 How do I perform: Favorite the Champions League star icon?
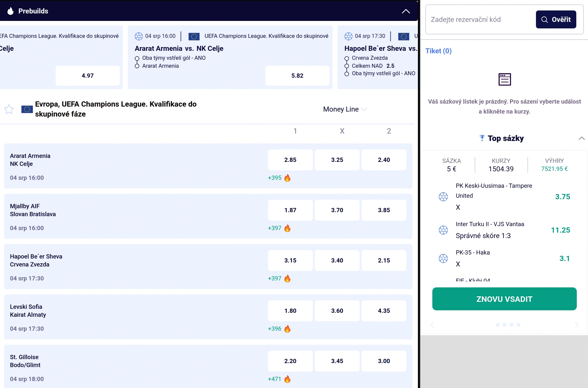click(x=9, y=109)
